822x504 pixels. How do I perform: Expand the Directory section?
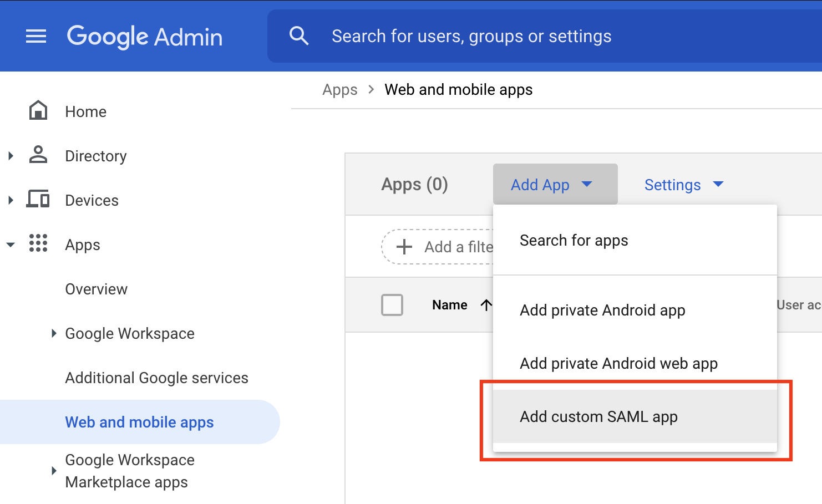click(10, 156)
